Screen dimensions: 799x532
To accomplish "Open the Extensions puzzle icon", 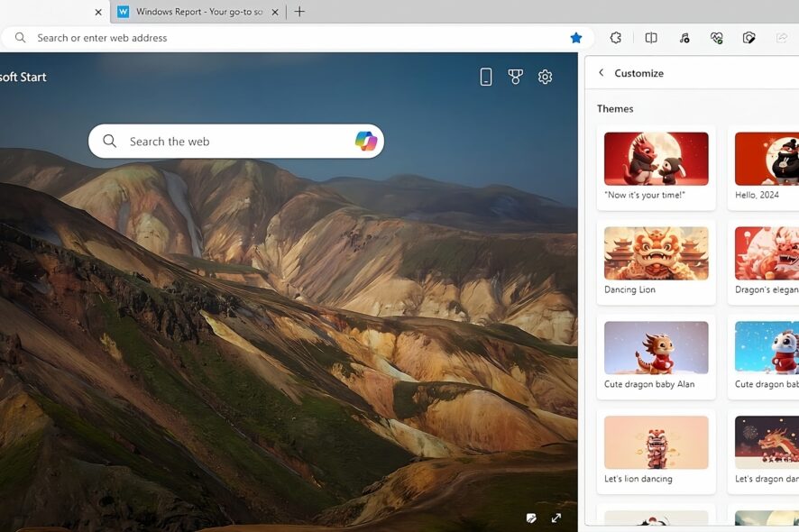I will click(616, 38).
